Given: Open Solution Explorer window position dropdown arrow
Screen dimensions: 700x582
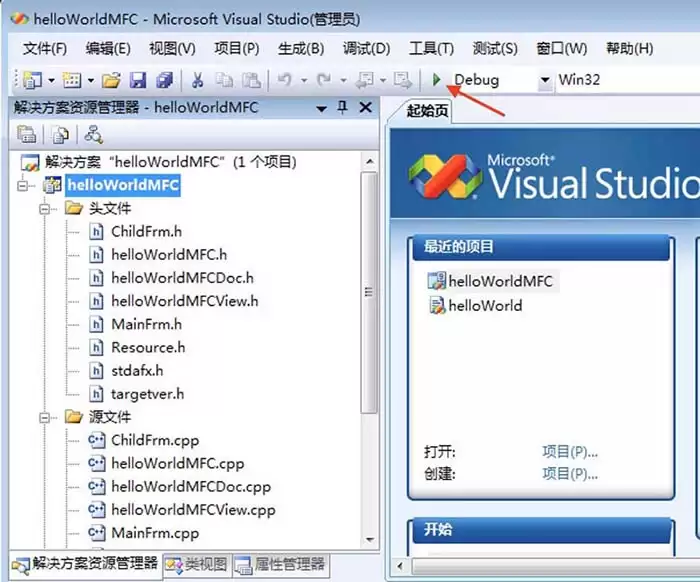Looking at the screenshot, I should [321, 109].
